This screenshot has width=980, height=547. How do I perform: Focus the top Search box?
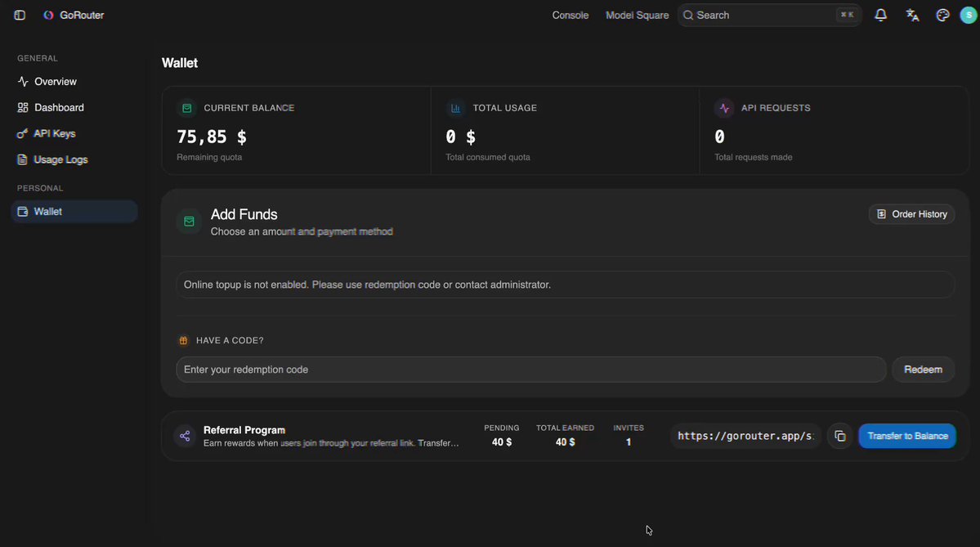pyautogui.click(x=769, y=15)
